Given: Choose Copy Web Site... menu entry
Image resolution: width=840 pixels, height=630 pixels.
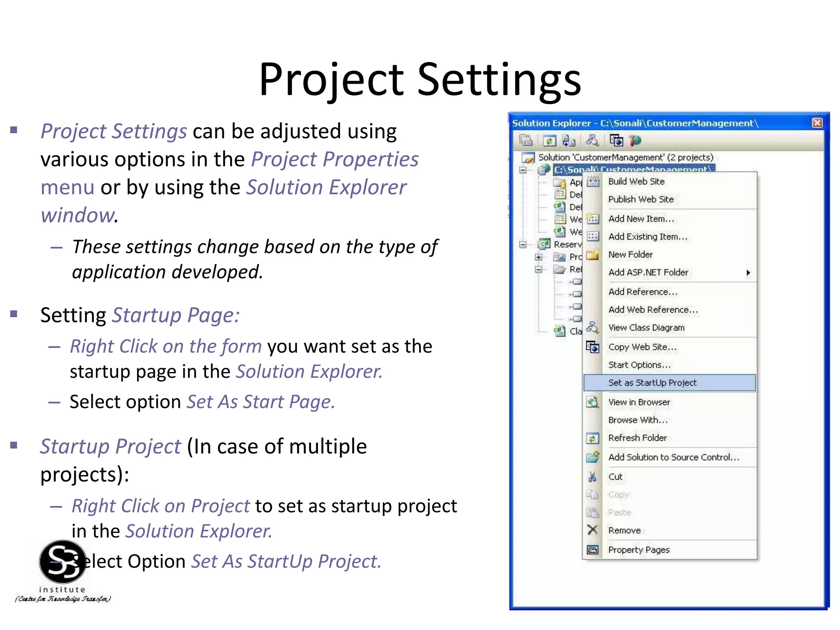Looking at the screenshot, I should tap(669, 347).
